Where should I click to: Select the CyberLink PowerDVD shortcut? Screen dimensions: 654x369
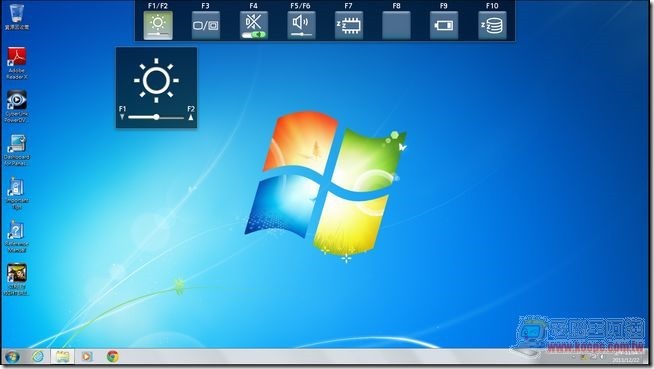tap(16, 106)
